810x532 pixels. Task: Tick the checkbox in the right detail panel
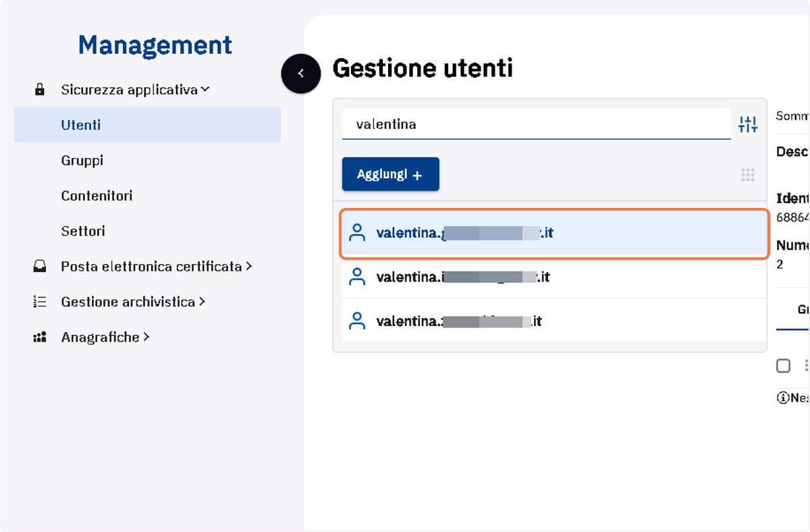(x=783, y=366)
